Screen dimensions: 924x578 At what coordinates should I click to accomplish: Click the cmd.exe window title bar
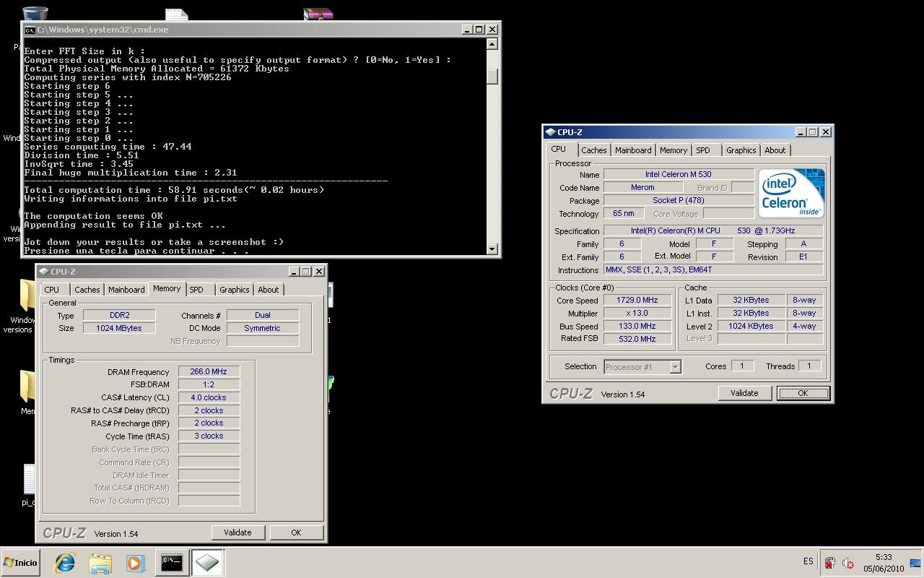coord(261,30)
